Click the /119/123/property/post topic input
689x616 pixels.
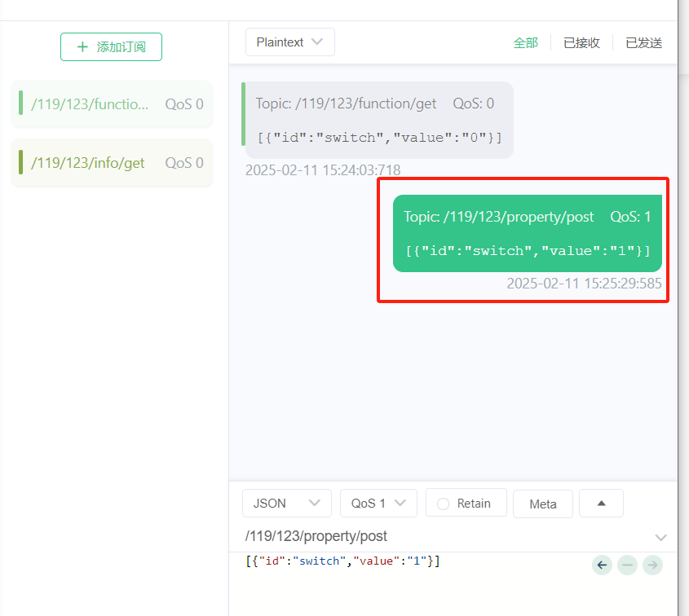click(440, 536)
